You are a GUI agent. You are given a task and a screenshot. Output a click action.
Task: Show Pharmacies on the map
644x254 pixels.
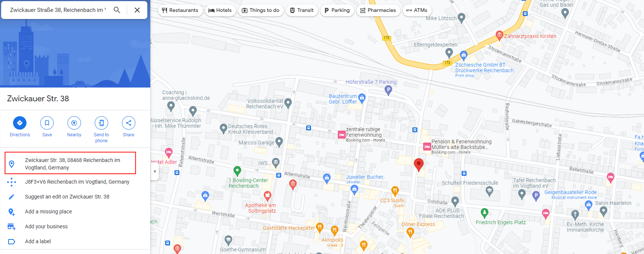(378, 10)
